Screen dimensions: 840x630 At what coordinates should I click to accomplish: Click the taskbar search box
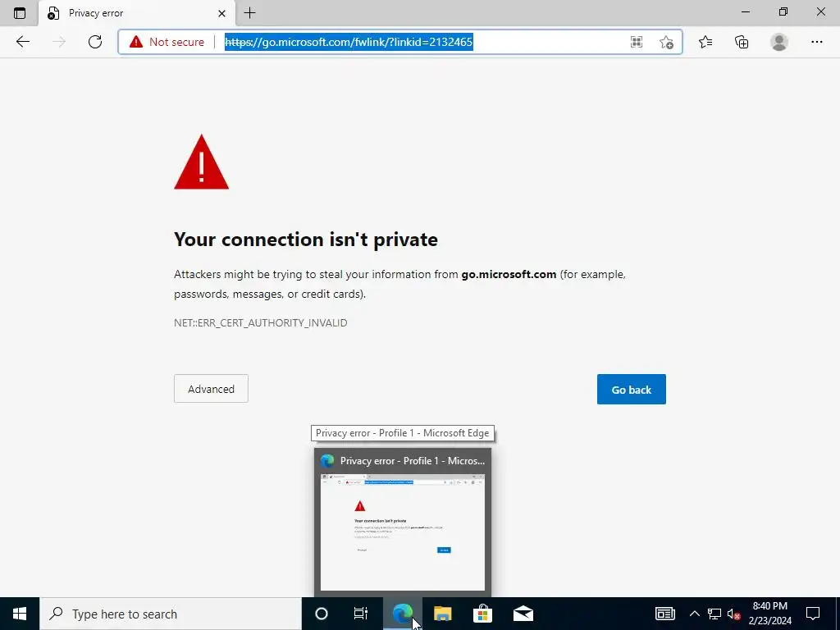click(x=171, y=614)
